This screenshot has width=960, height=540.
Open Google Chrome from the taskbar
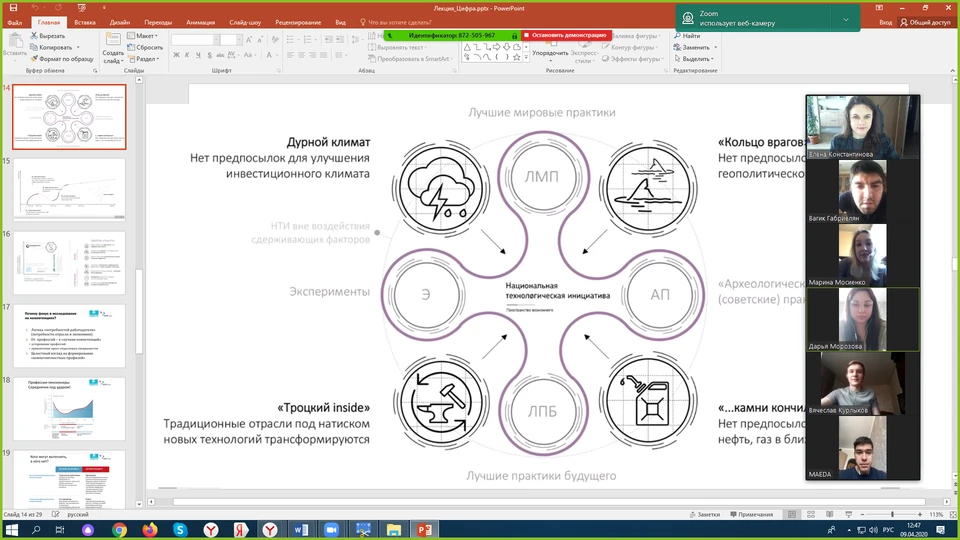point(119,530)
